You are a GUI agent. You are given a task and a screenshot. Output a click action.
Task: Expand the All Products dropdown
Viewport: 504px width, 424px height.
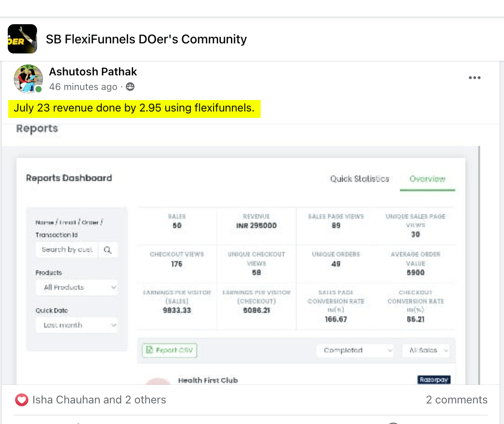coord(76,287)
